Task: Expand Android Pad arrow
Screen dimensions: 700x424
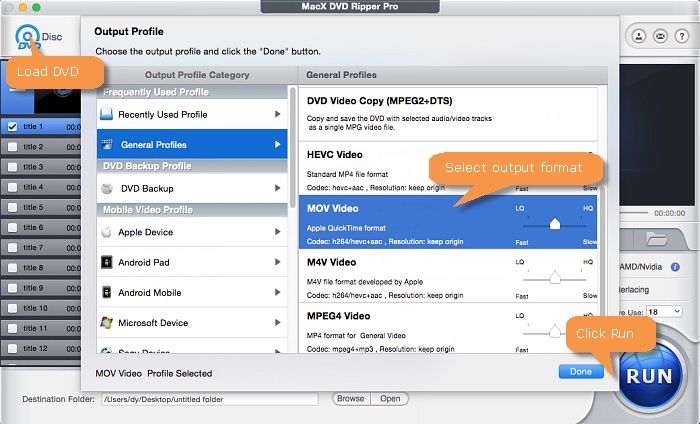Action: pyautogui.click(x=277, y=262)
